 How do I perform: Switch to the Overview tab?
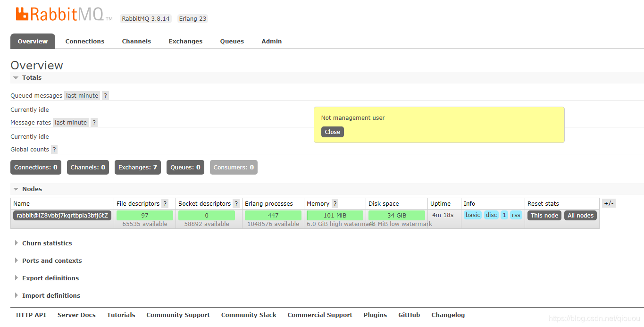click(x=33, y=41)
